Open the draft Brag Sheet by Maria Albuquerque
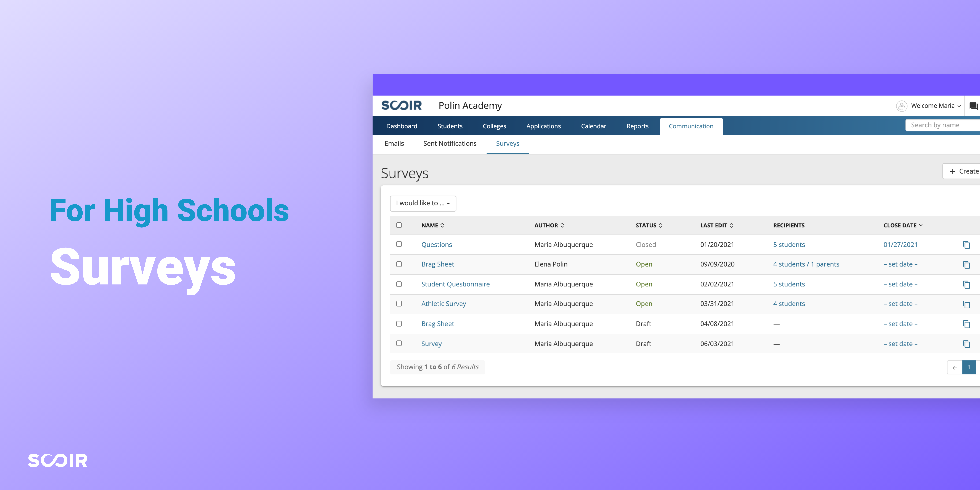The width and height of the screenshot is (980, 490). (x=438, y=324)
